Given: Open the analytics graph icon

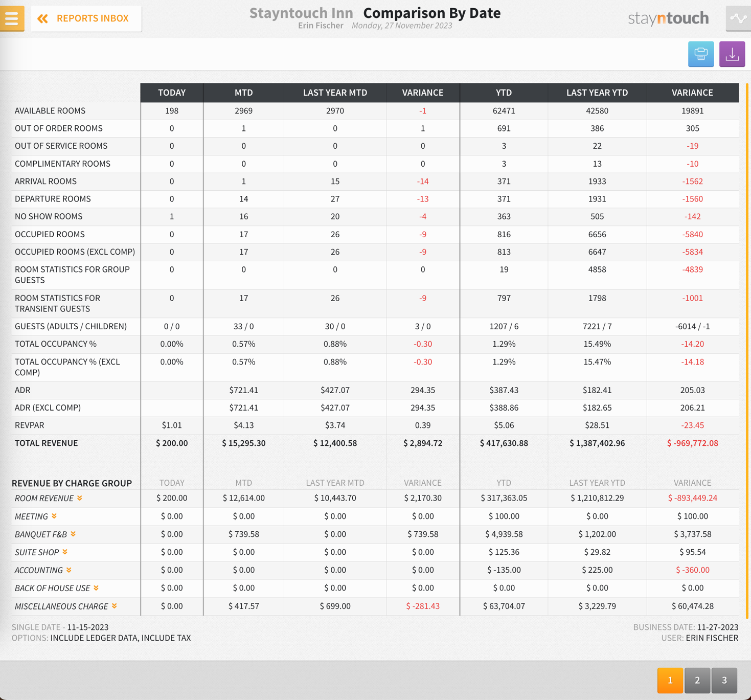Looking at the screenshot, I should [738, 19].
